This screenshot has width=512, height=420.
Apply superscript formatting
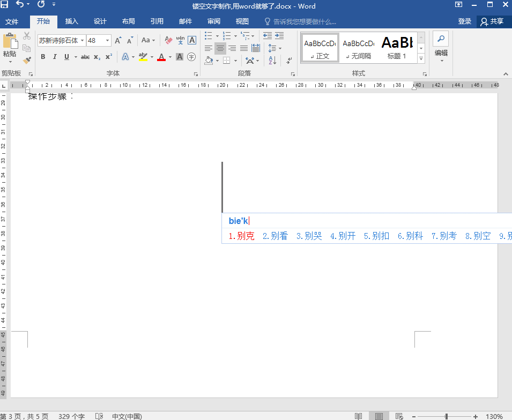click(109, 57)
